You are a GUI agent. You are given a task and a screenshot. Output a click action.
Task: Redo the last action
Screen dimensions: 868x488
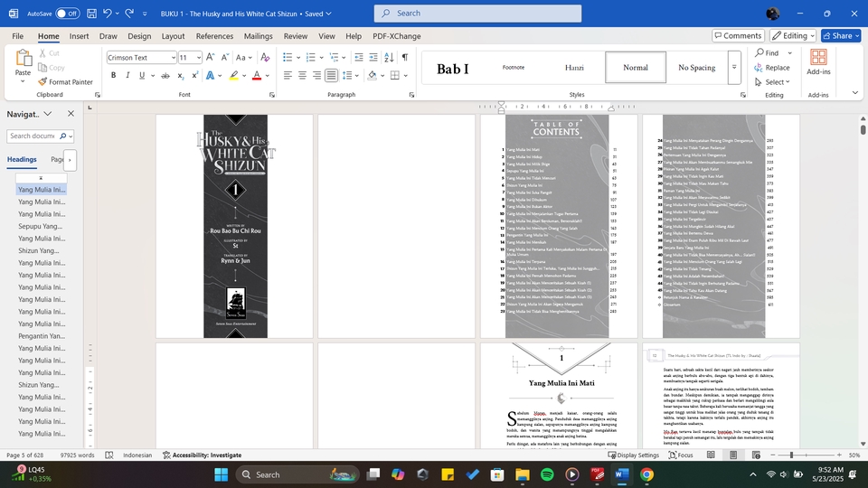(129, 14)
